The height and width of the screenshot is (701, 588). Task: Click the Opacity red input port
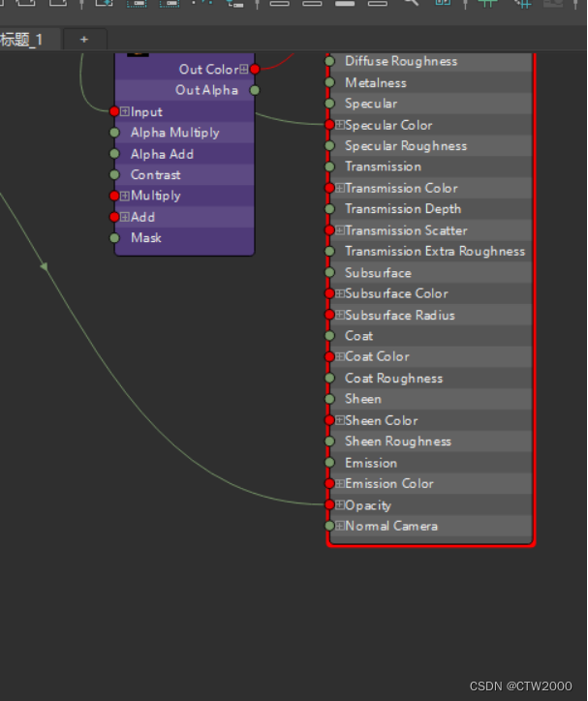pyautogui.click(x=330, y=504)
